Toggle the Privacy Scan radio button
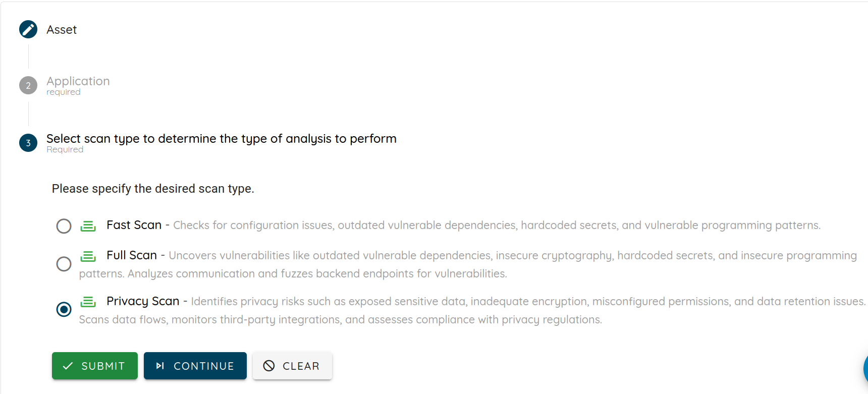 click(x=64, y=309)
